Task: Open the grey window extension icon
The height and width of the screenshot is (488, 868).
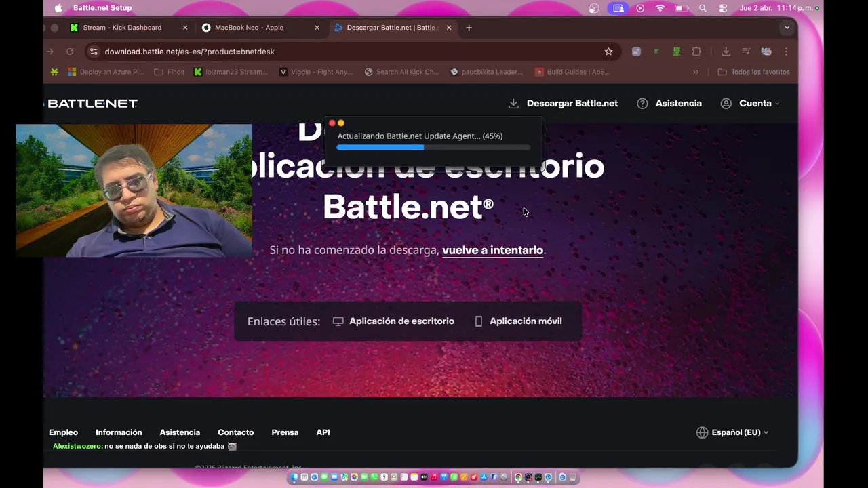Action: (x=636, y=52)
